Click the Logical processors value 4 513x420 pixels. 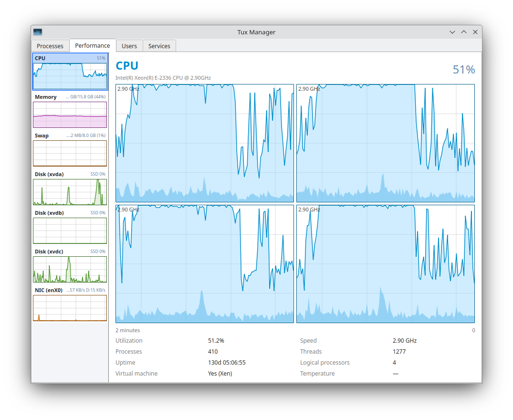394,362
